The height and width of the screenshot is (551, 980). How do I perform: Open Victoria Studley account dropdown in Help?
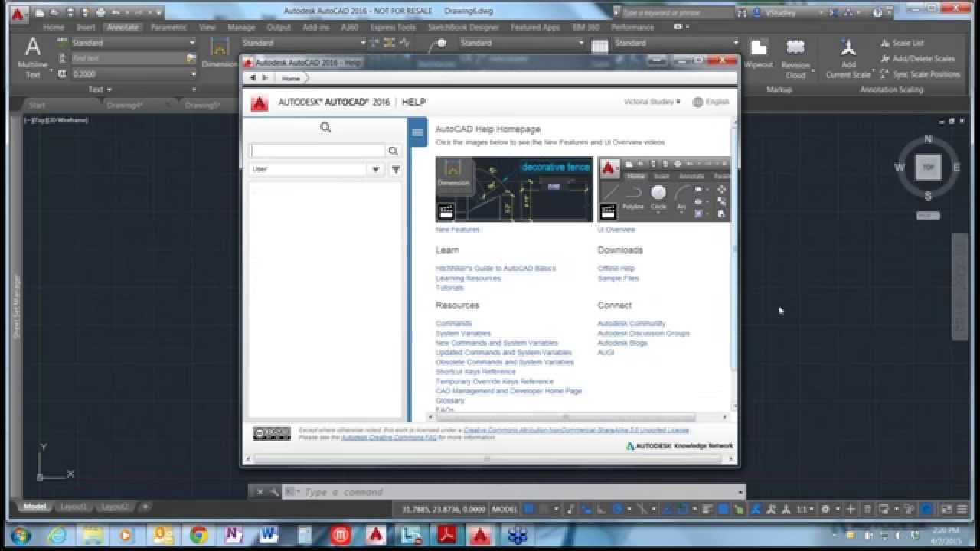pos(652,102)
